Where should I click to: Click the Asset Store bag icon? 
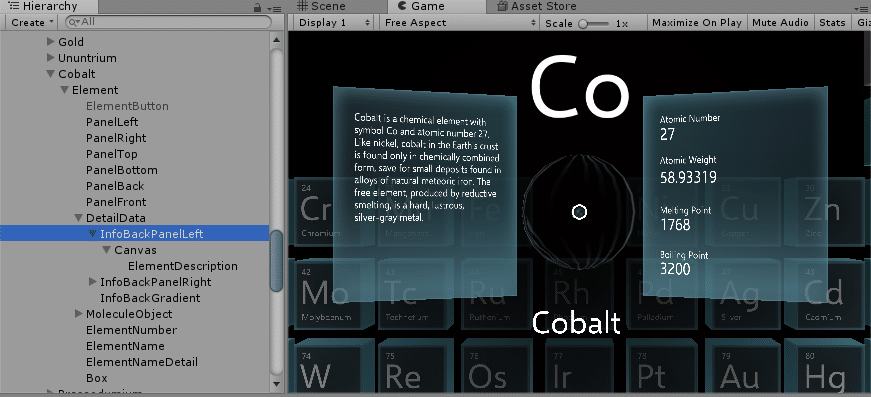point(502,6)
